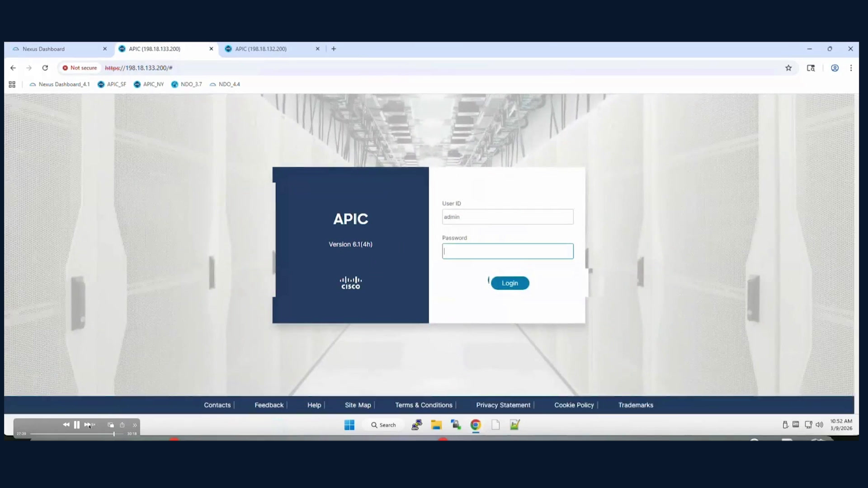Go forward with the browser forward arrow
The width and height of the screenshot is (868, 488).
tap(29, 68)
